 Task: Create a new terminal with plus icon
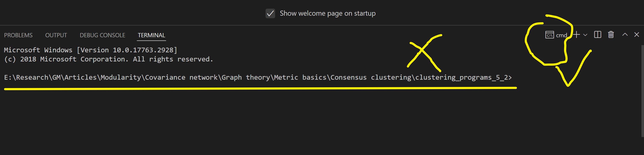click(x=577, y=35)
